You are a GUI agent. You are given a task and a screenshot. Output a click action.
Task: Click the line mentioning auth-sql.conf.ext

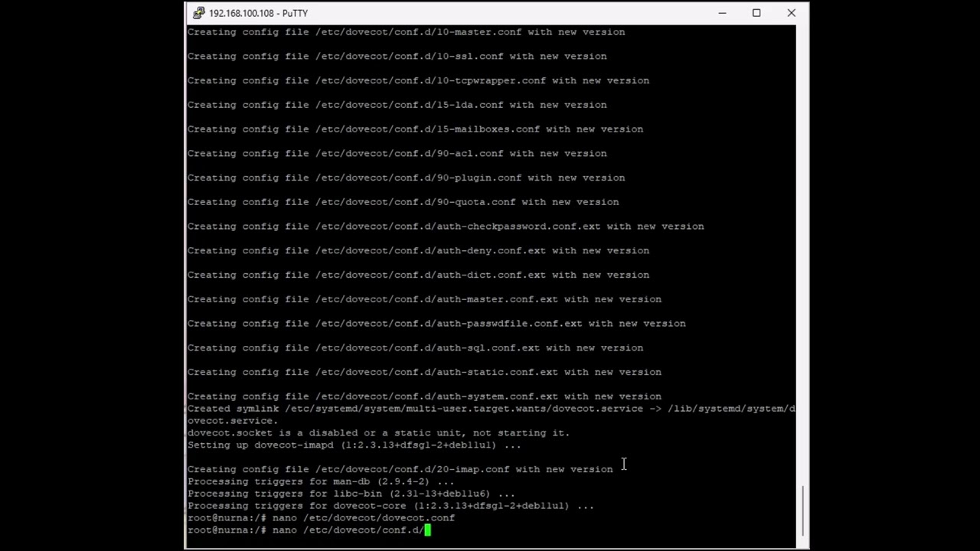416,348
